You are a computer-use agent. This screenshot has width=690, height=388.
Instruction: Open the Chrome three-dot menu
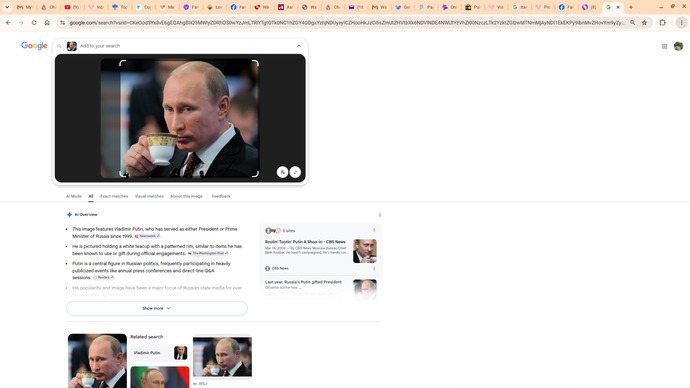click(x=681, y=22)
